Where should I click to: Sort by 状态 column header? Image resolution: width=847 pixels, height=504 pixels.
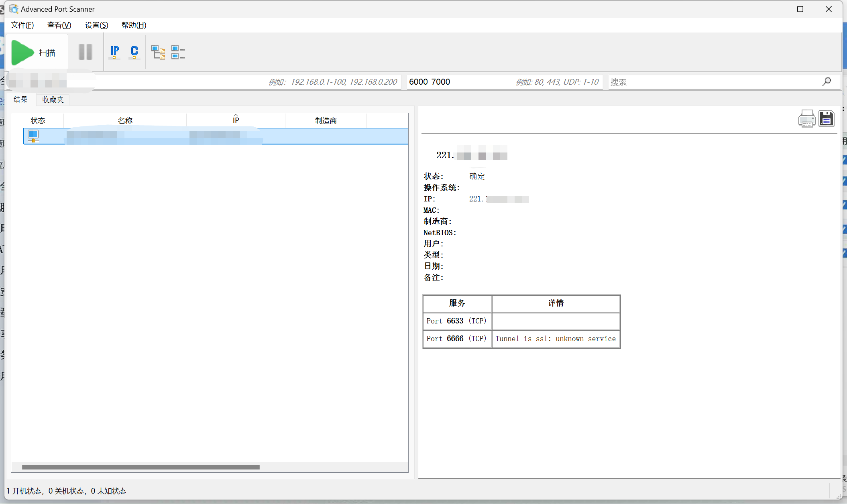(x=38, y=120)
